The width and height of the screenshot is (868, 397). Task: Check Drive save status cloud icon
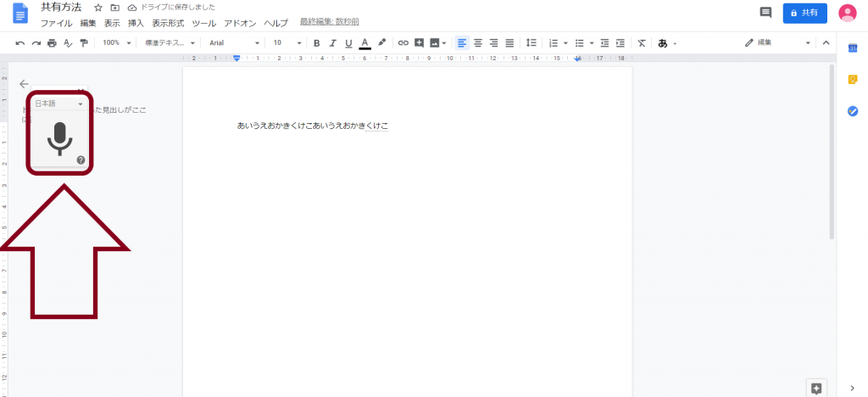click(131, 8)
